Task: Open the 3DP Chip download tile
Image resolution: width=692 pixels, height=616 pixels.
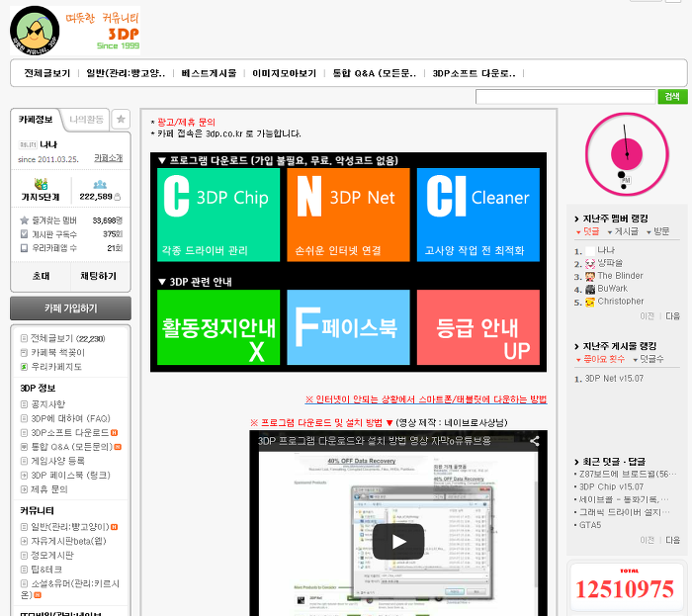Action: (x=218, y=215)
